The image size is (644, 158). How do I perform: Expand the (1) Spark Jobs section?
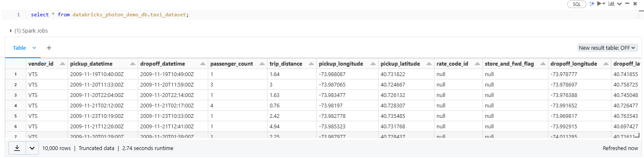point(29,31)
